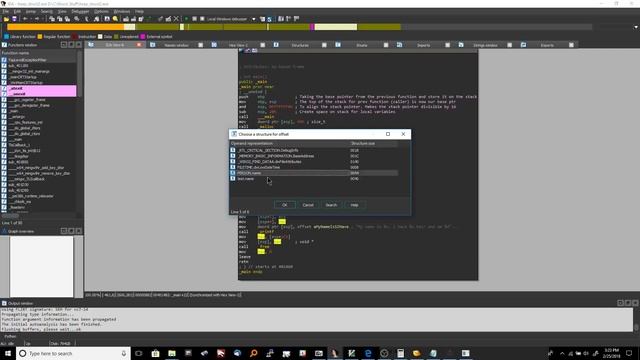Open Microsoft Edge from the taskbar
Viewport: 640px width, 360px height.
coord(368,353)
